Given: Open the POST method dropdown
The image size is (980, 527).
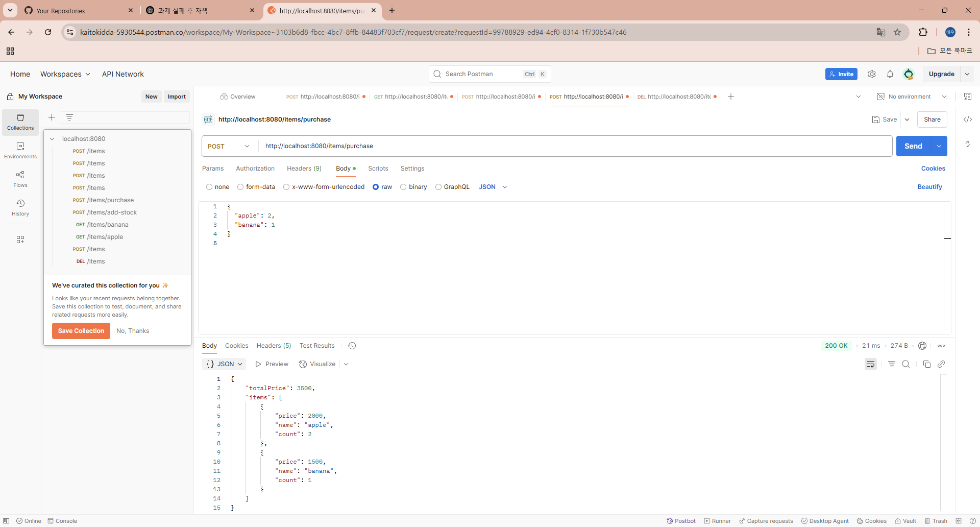Looking at the screenshot, I should (x=229, y=146).
